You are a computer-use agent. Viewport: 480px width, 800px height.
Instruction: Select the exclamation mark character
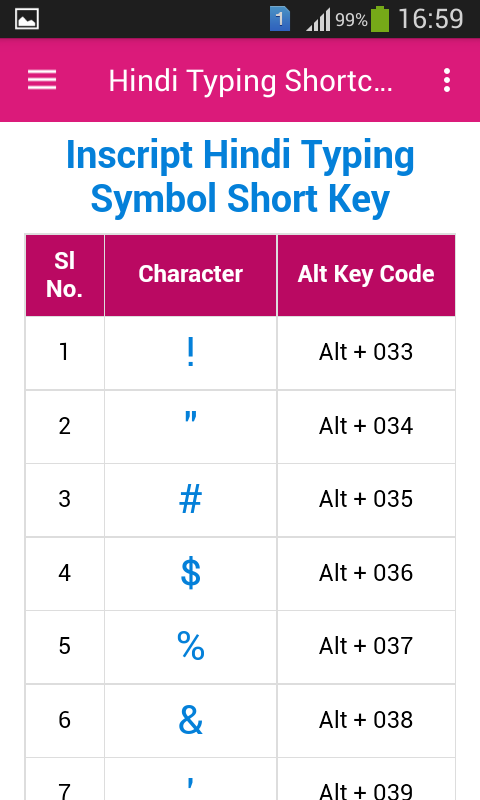[191, 353]
